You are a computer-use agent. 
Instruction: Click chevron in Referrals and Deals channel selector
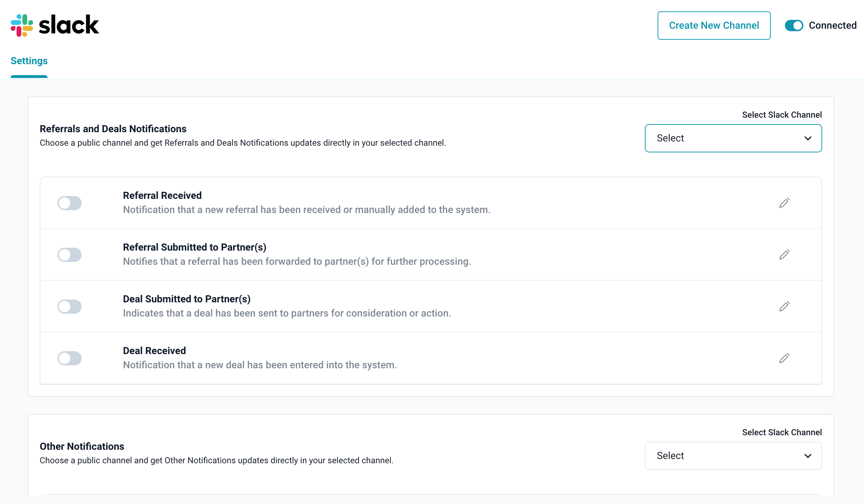click(808, 138)
